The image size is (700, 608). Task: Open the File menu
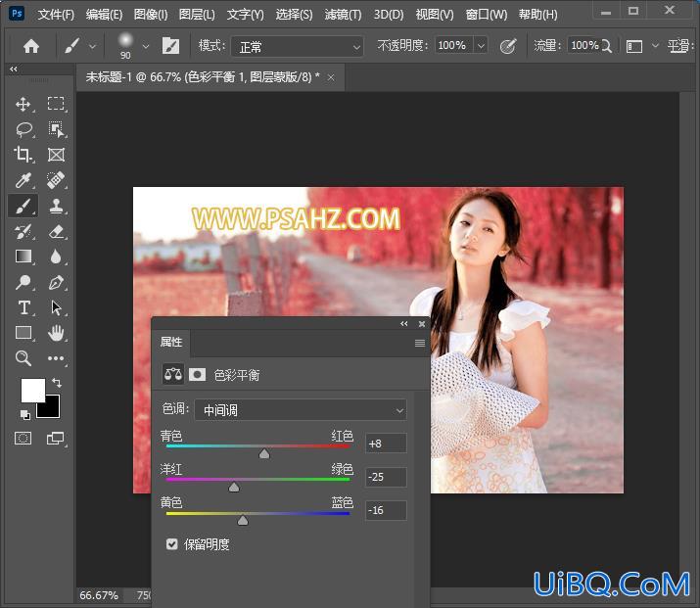(56, 15)
